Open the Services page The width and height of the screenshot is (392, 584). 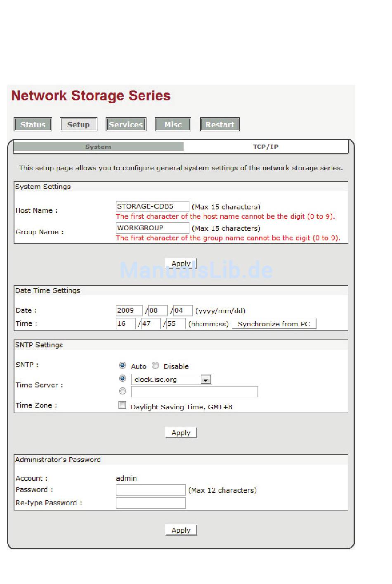coord(126,124)
